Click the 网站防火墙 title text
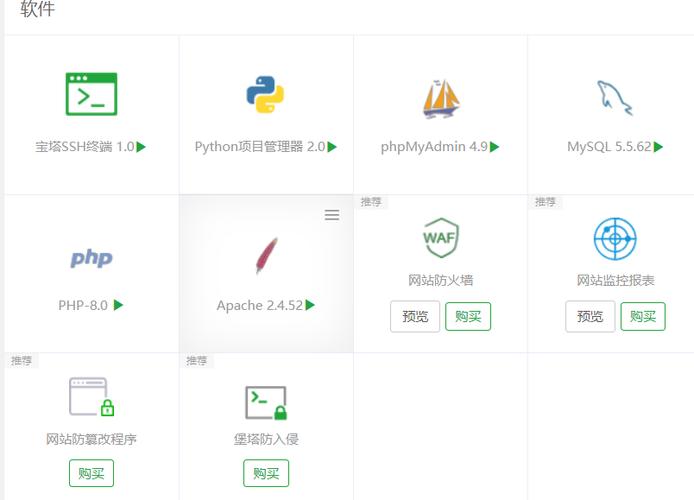The image size is (694, 500). pyautogui.click(x=440, y=280)
